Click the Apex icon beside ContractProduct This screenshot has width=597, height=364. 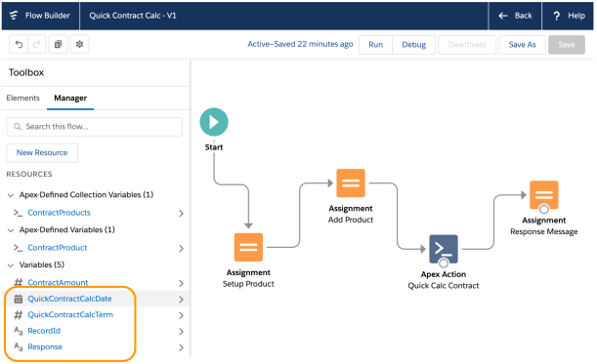18,248
